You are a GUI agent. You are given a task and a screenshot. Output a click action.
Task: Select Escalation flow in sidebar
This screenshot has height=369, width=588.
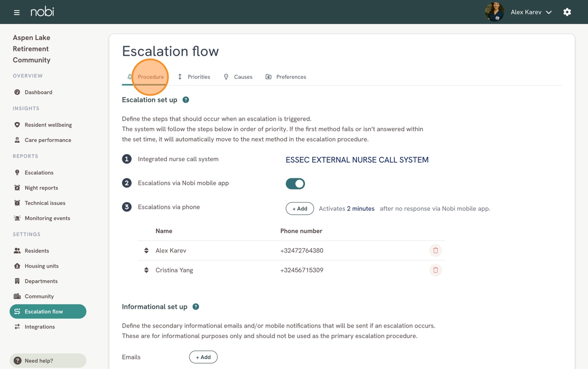pos(48,311)
